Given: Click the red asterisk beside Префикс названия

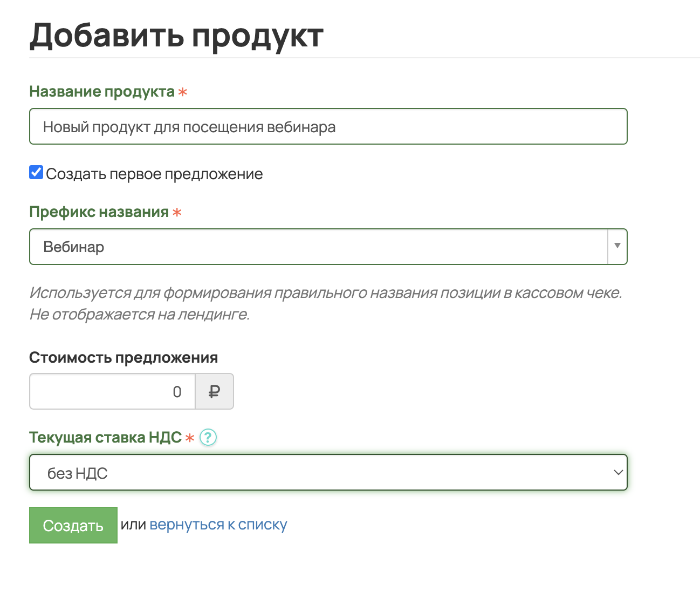Looking at the screenshot, I should (x=177, y=213).
